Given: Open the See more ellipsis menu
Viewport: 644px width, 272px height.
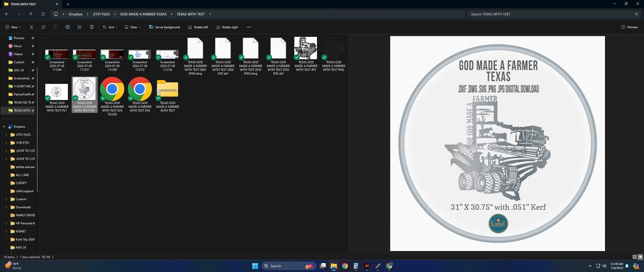Looking at the screenshot, I should click(x=249, y=27).
